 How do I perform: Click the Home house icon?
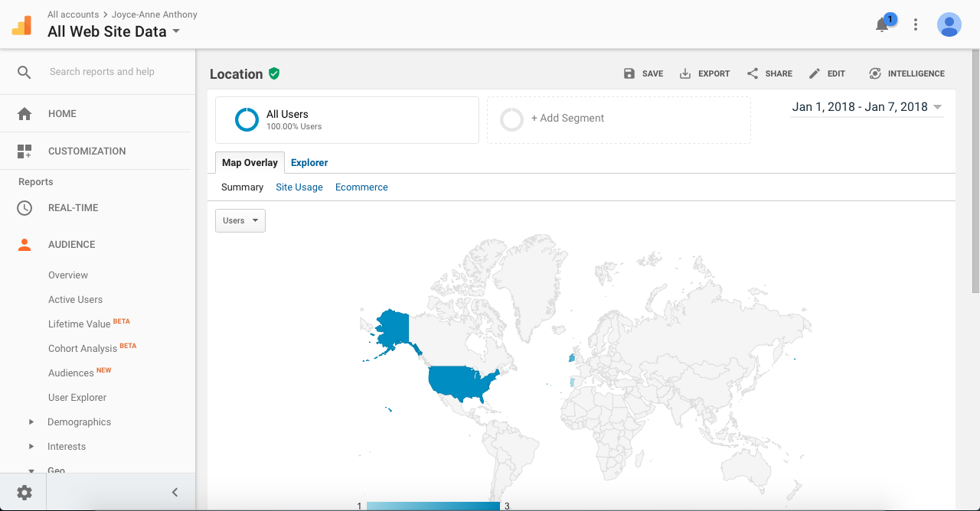(24, 113)
